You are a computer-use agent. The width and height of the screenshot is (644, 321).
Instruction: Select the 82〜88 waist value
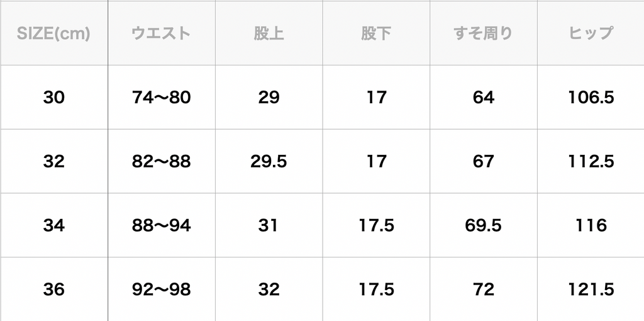(161, 162)
